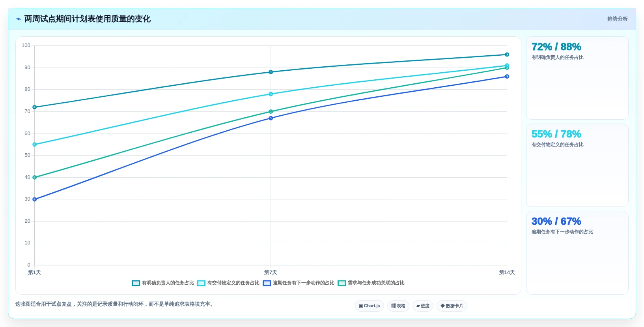Viewport: 644px width, 327px height.
Task: Click the 第14天 data point at 91
Action: [507, 65]
